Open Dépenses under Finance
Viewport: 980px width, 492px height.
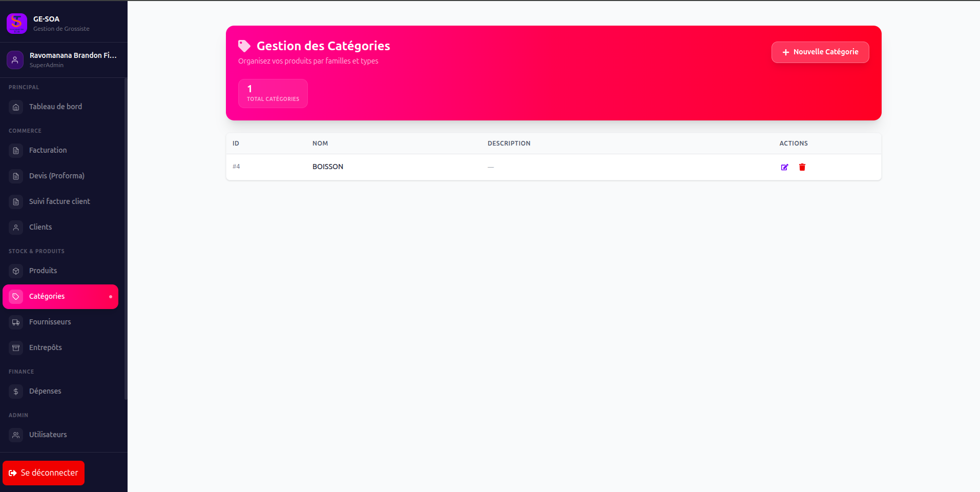pos(60,391)
